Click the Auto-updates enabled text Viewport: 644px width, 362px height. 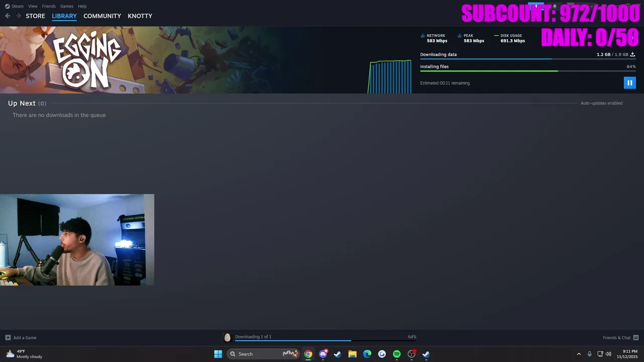pyautogui.click(x=601, y=103)
